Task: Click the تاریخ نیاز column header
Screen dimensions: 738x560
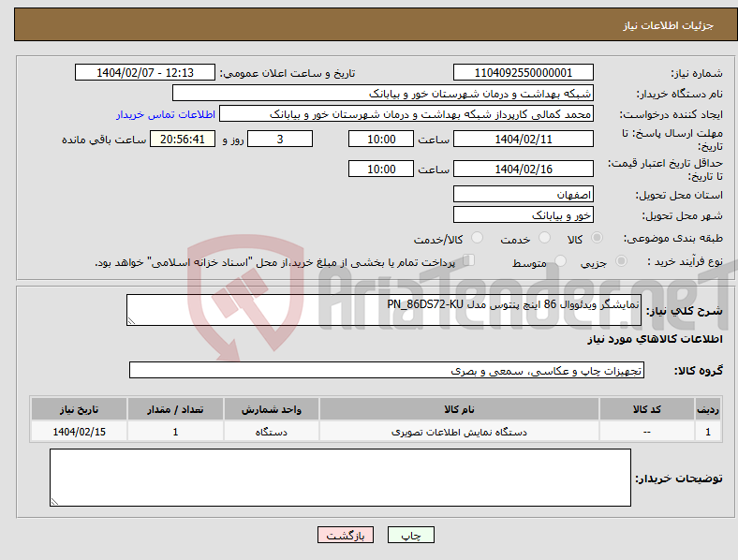Action: tap(79, 409)
